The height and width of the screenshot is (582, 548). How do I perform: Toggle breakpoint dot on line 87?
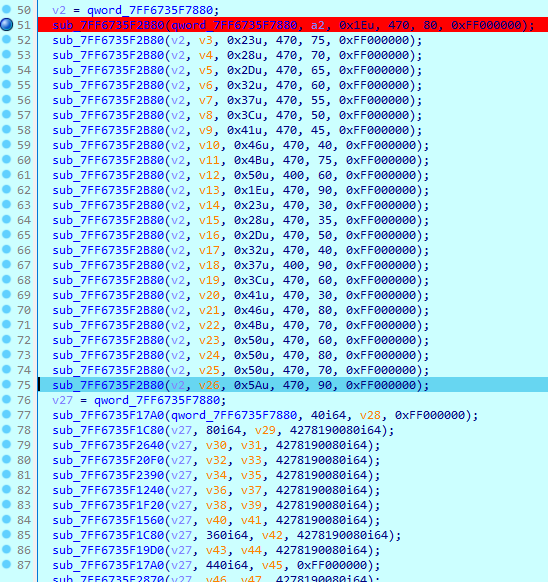tap(6, 565)
